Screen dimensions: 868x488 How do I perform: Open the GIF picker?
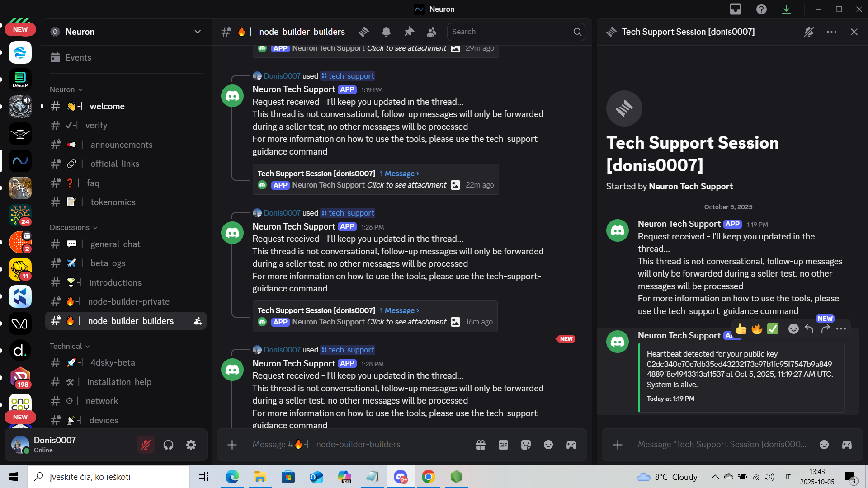tap(503, 445)
